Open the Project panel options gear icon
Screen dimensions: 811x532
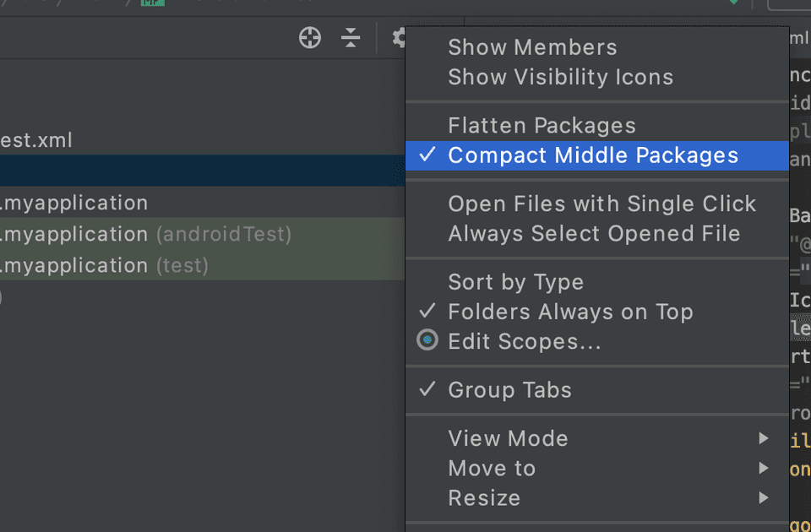click(398, 37)
